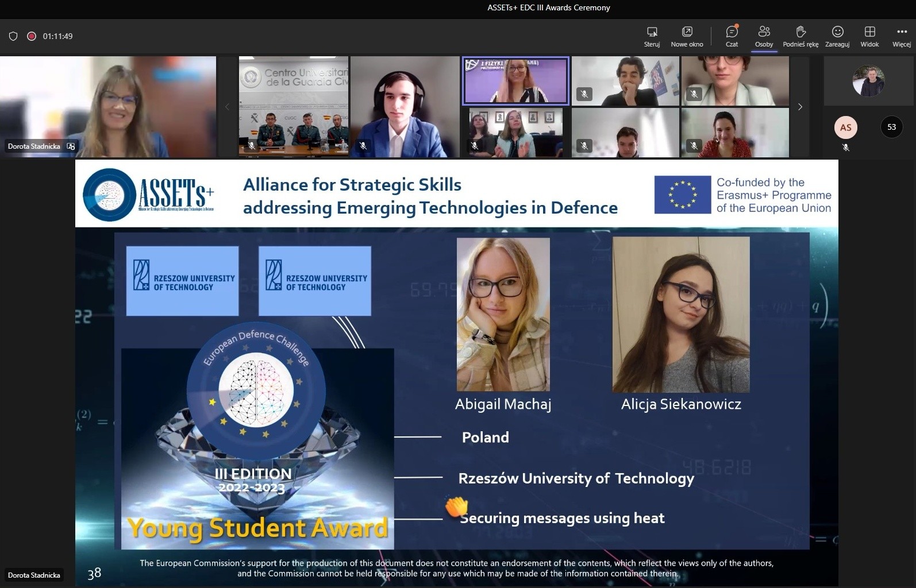Click the icon beside Dorota Stadnicka's name
The width and height of the screenshot is (916, 588).
[x=71, y=146]
